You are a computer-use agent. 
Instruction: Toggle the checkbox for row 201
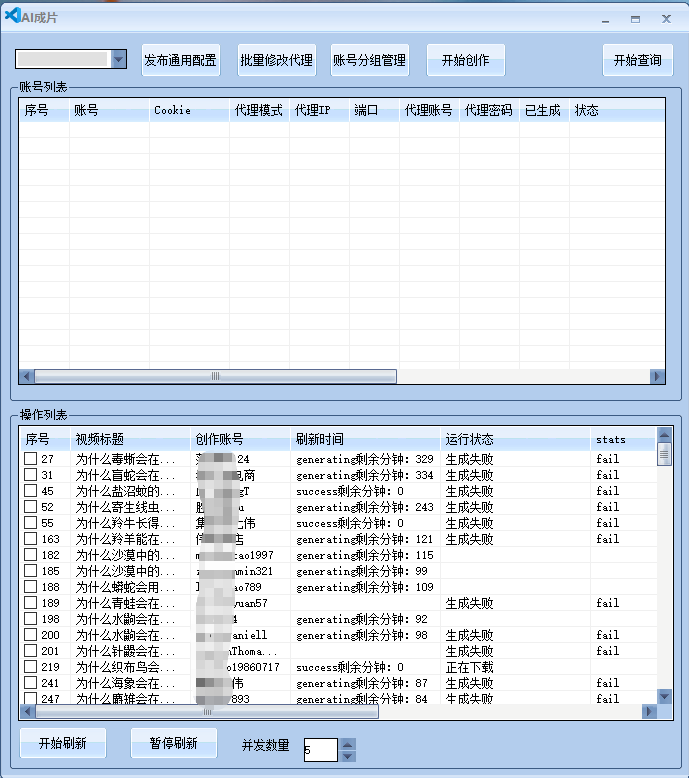[31, 650]
